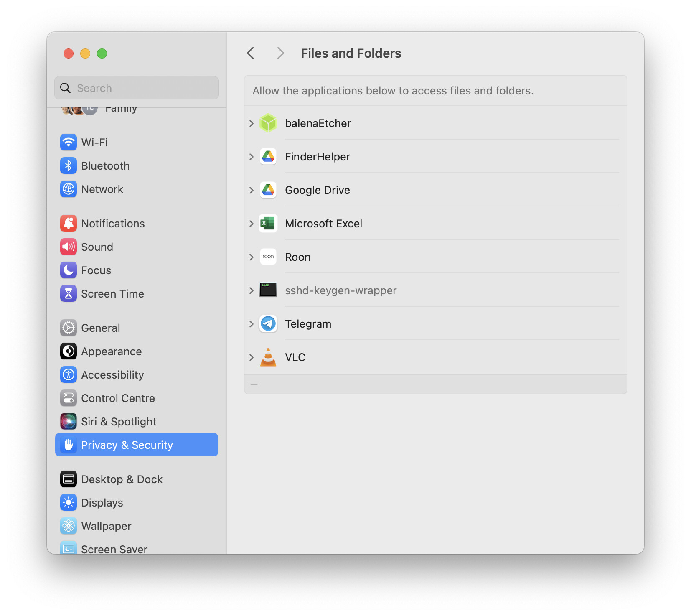Click the back navigation arrow
Screen dimensions: 691x616
250,53
